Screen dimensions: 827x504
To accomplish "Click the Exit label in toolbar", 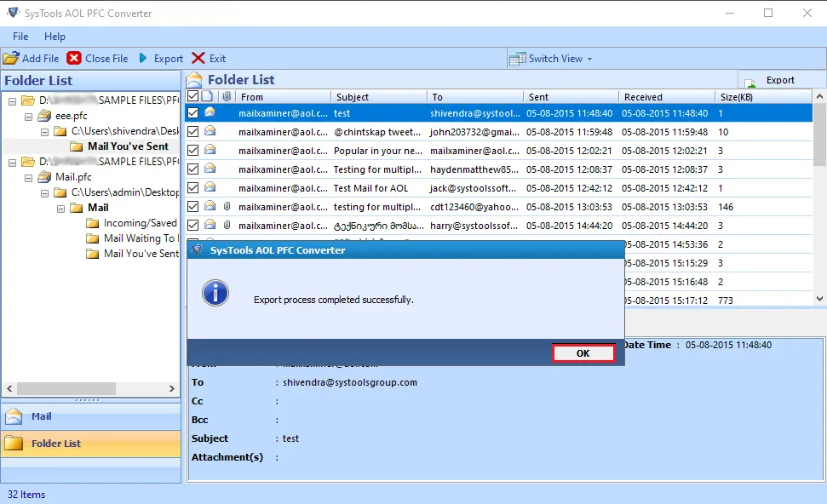I will (x=217, y=59).
